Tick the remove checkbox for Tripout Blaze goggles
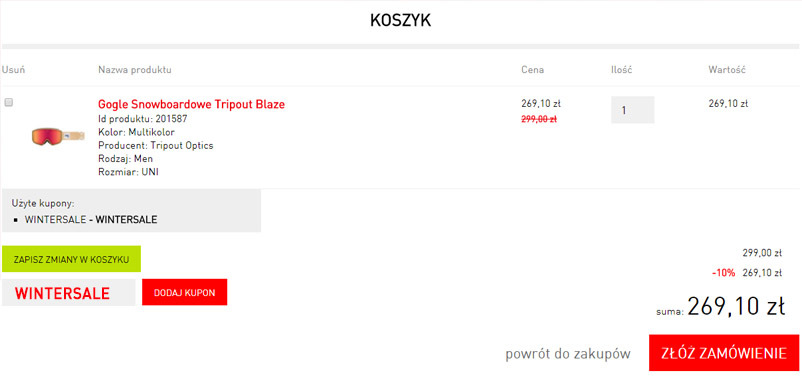 pyautogui.click(x=9, y=103)
